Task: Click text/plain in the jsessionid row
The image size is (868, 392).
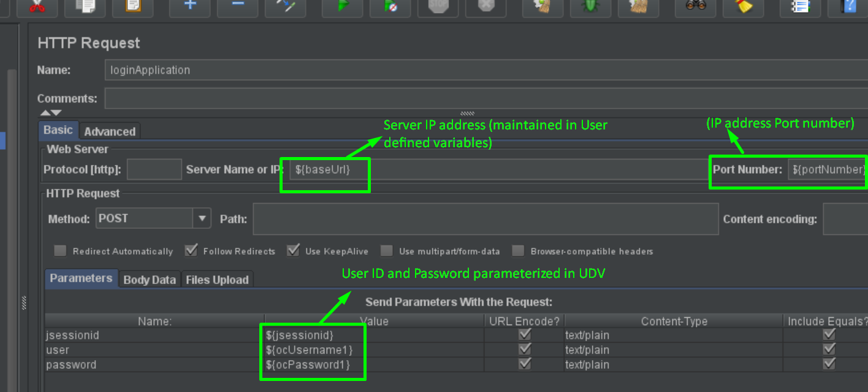Action: coord(587,336)
